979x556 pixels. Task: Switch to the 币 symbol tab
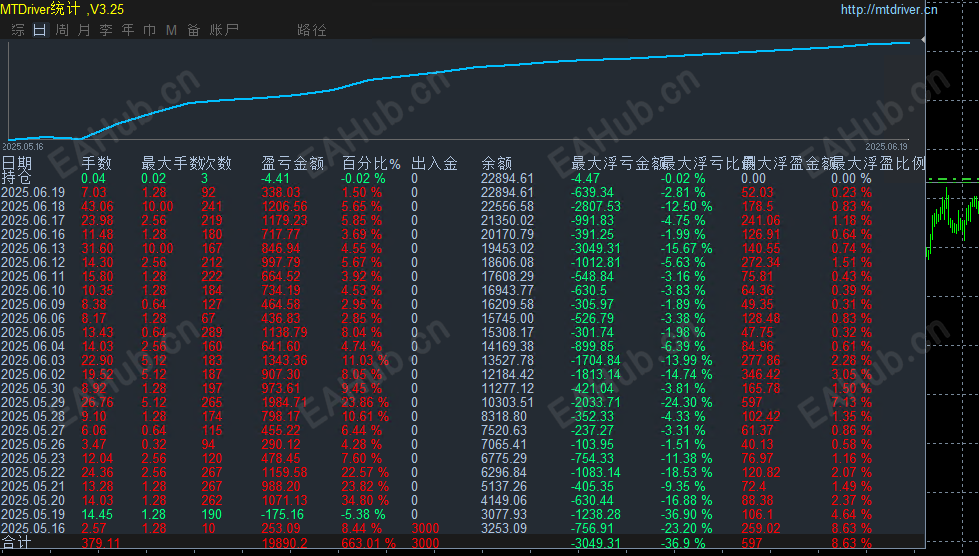(x=149, y=30)
